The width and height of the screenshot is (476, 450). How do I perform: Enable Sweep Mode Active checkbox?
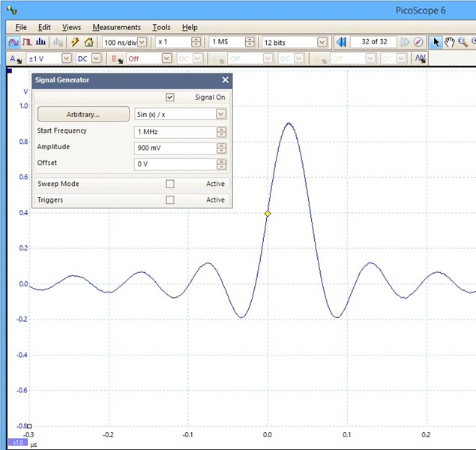170,184
